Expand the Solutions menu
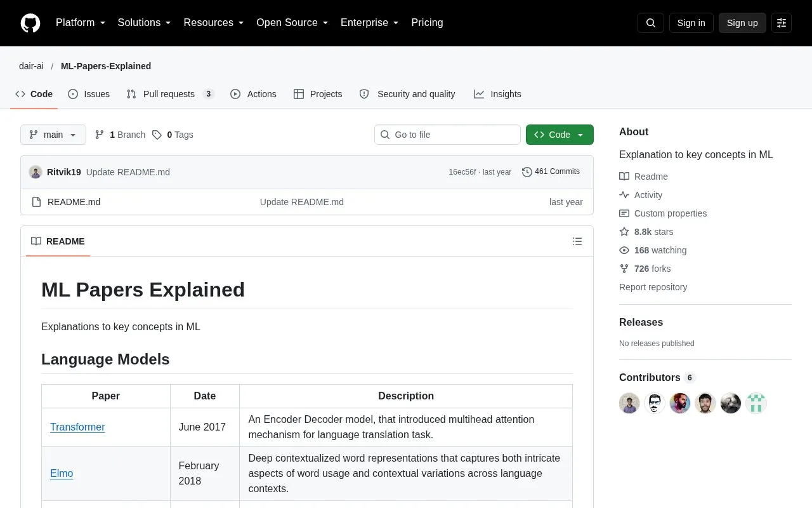 [x=145, y=23]
